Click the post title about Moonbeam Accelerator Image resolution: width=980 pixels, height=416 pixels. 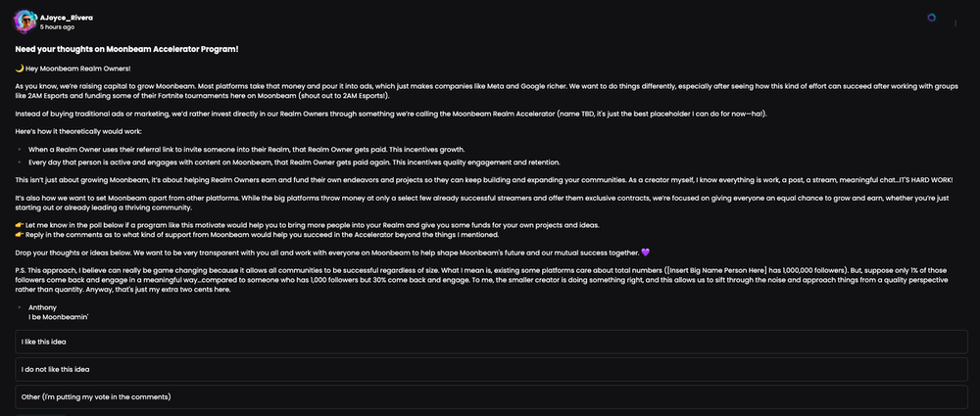tap(126, 48)
